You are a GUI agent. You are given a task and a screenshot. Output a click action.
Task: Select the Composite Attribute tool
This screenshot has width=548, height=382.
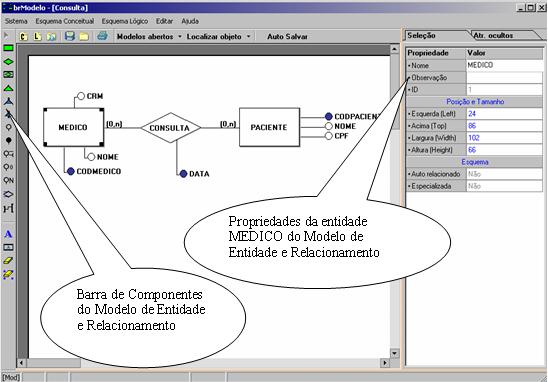(x=8, y=154)
